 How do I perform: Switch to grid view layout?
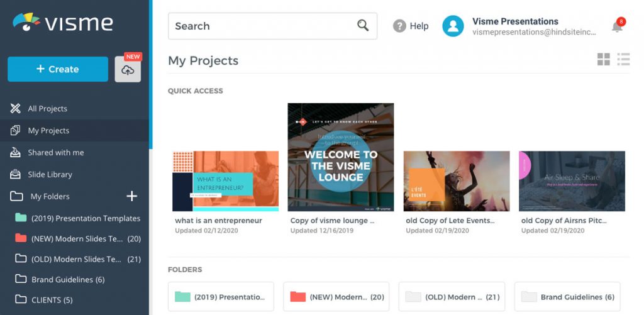(603, 60)
